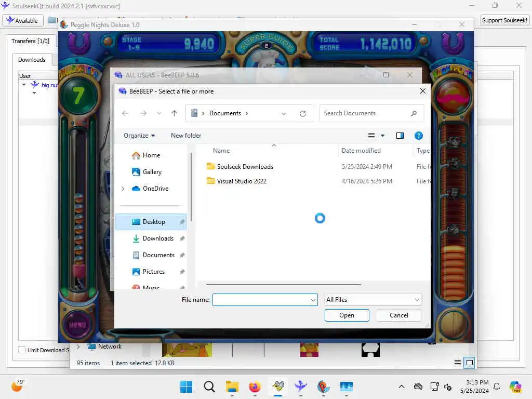Toggle the preview pane
532x399 pixels.
pyautogui.click(x=400, y=136)
